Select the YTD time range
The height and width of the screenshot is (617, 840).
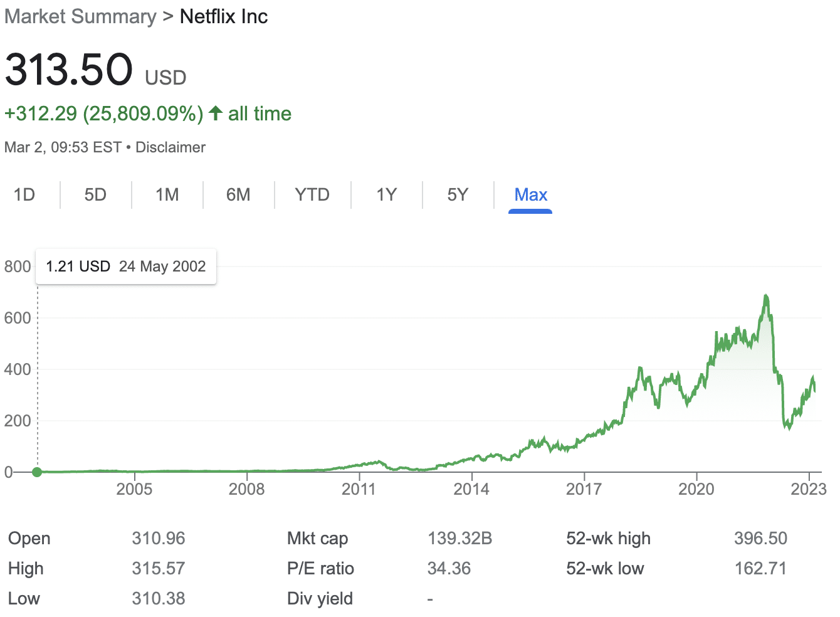[312, 194]
